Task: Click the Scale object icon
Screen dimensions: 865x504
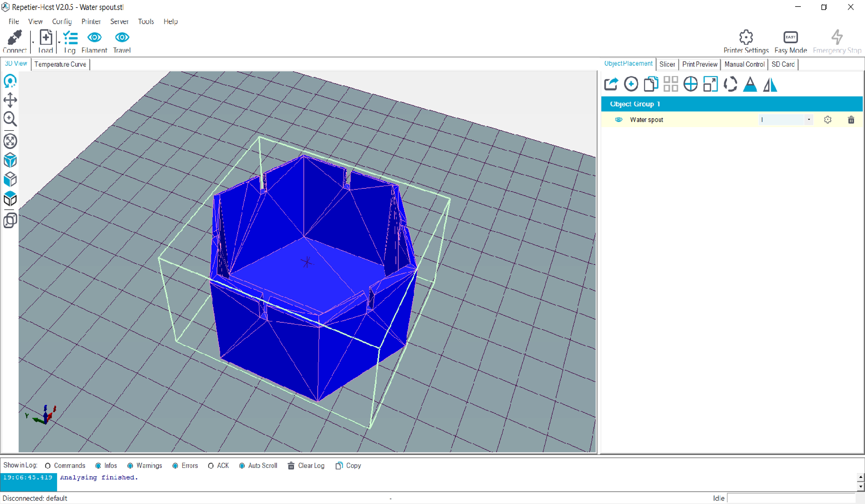Action: [x=710, y=84]
